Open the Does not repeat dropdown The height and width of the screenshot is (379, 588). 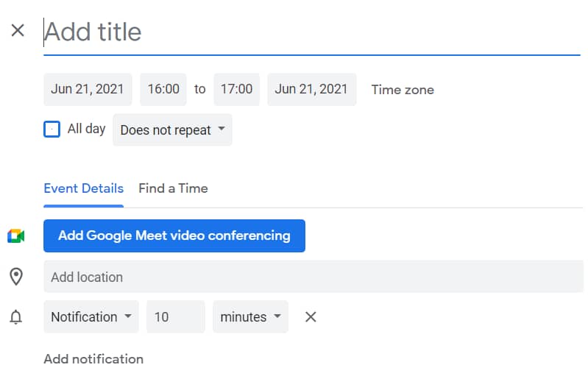[172, 130]
